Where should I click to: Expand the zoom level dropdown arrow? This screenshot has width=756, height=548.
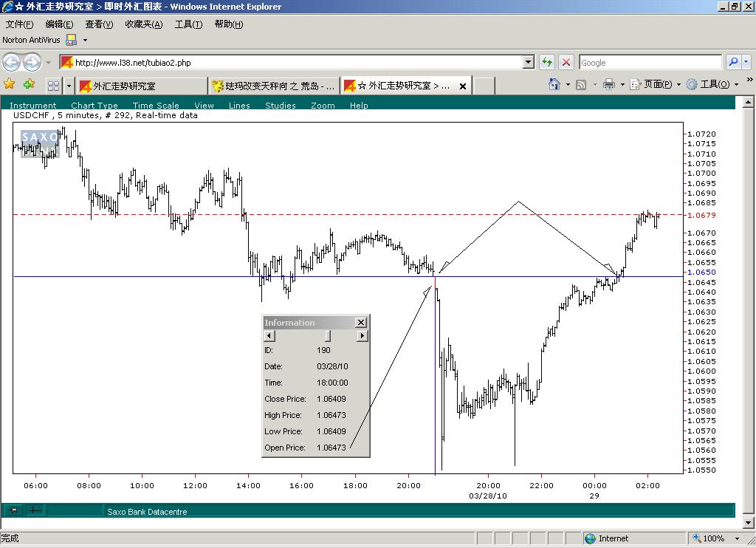[x=737, y=538]
